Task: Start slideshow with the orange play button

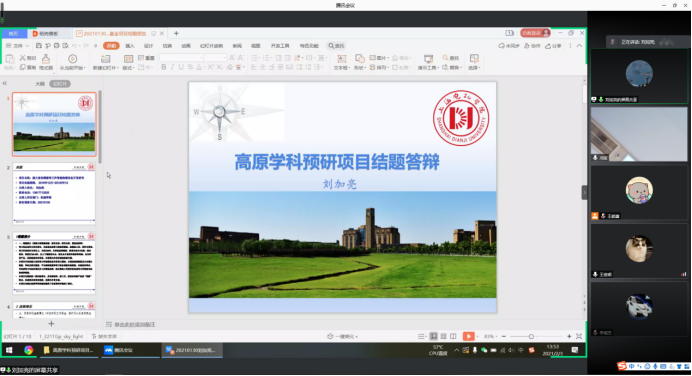Action: click(468, 336)
